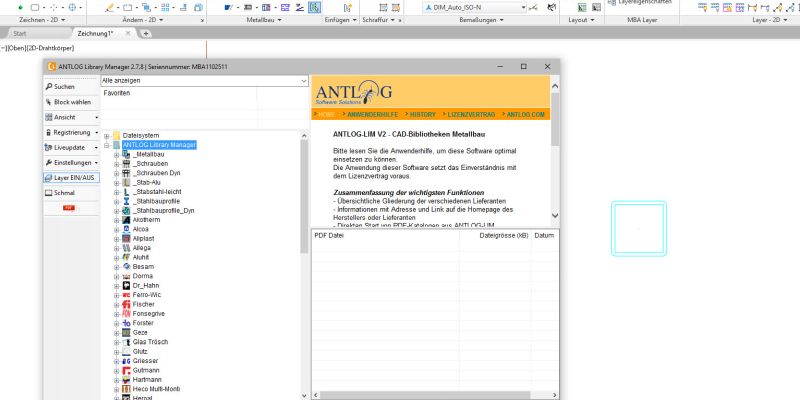Open the Layout ribbon panel menu
Viewport: 800px width, 400px height.
[581, 20]
